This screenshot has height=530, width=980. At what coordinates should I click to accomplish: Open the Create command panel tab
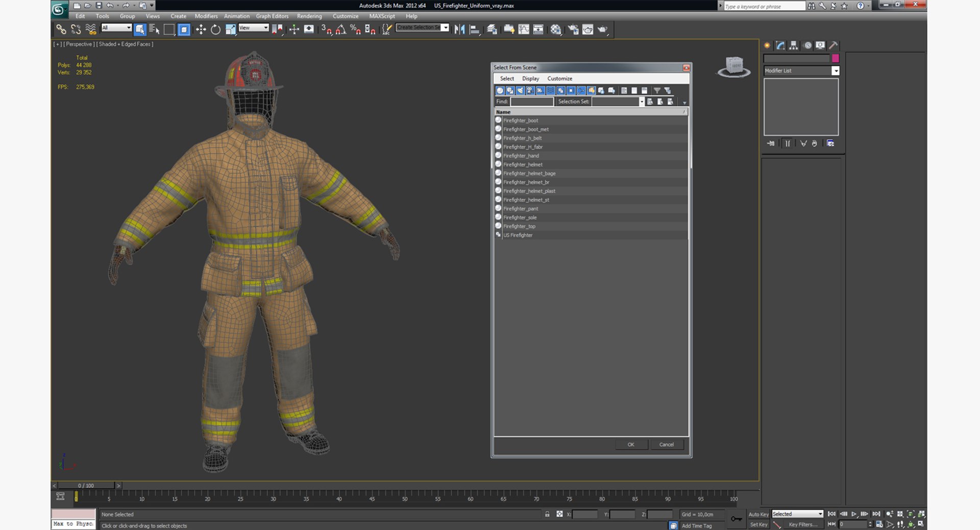[767, 45]
